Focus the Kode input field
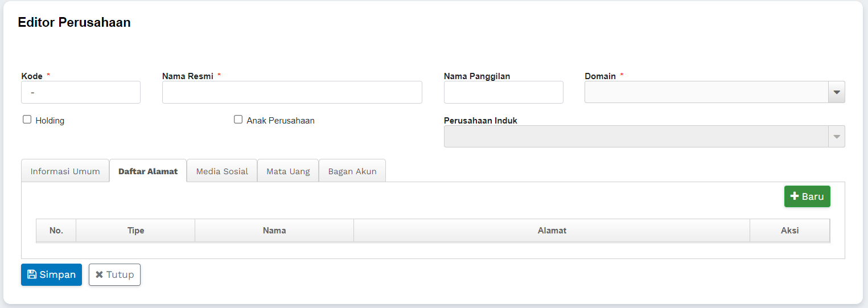This screenshot has height=308, width=868. coord(81,92)
